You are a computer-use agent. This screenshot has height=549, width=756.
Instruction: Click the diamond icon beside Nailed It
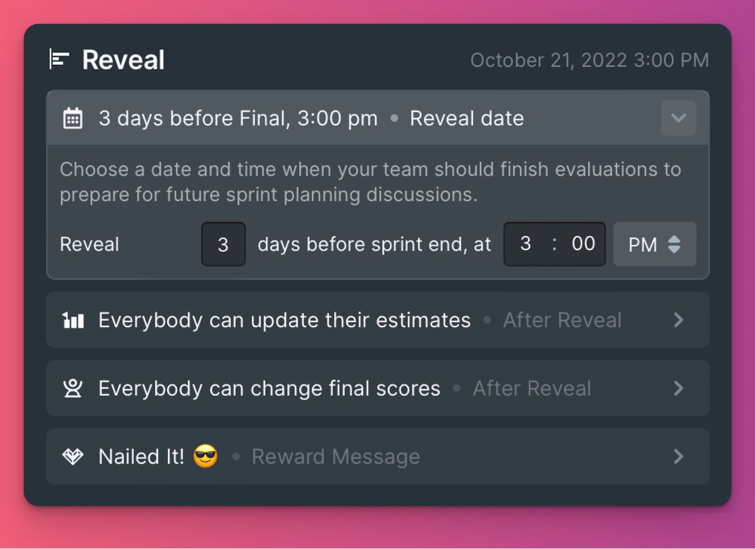click(x=73, y=456)
